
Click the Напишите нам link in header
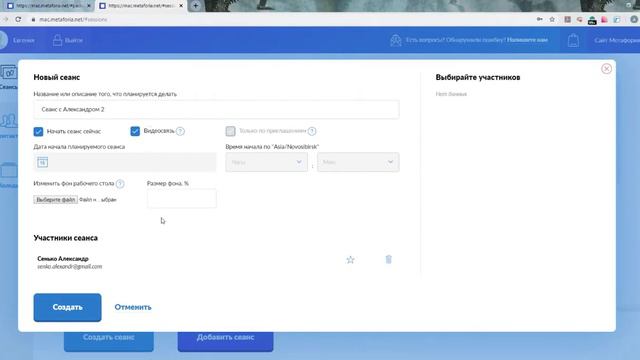point(527,40)
